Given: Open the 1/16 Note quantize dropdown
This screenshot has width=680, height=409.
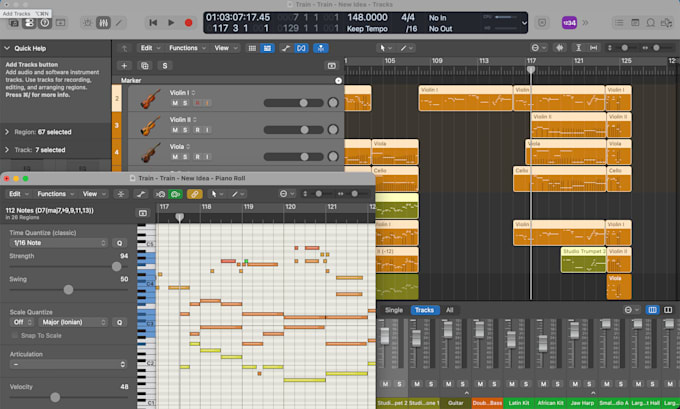Looking at the screenshot, I should point(59,243).
